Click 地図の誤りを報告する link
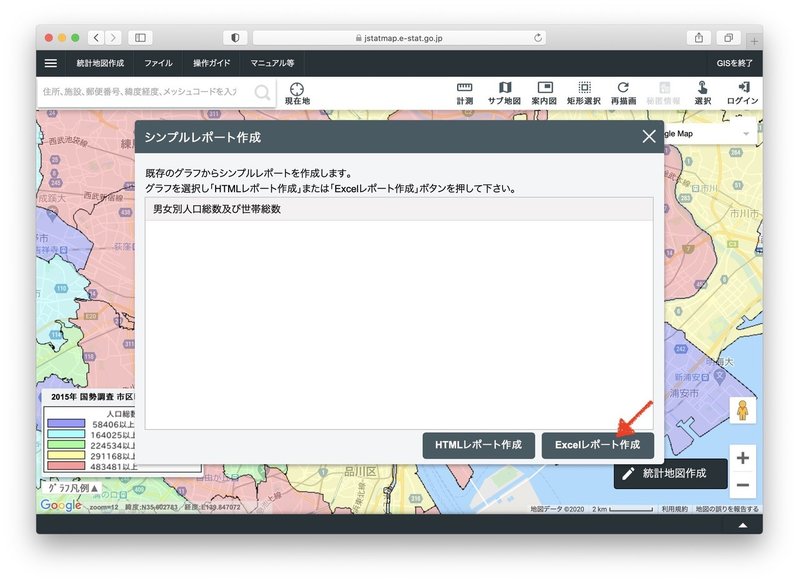The height and width of the screenshot is (583, 800). point(727,509)
